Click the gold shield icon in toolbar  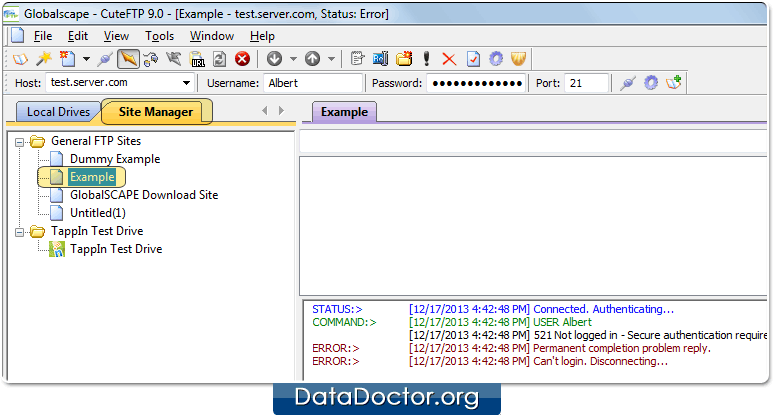[x=518, y=59]
